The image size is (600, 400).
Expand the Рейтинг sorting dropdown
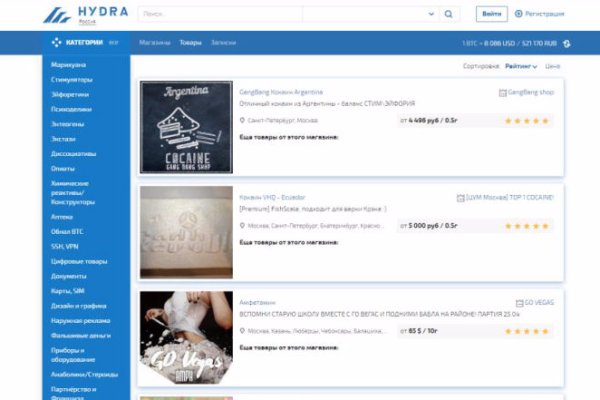521,66
